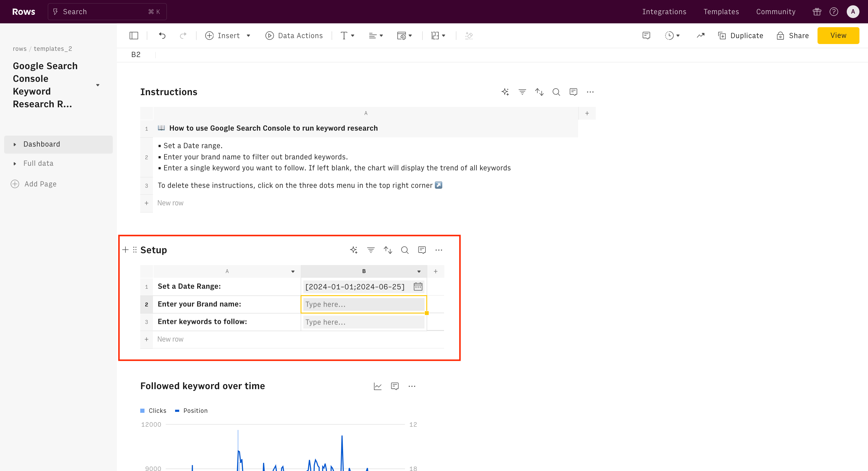Open comments for Setup table
The height and width of the screenshot is (471, 868).
click(x=422, y=250)
